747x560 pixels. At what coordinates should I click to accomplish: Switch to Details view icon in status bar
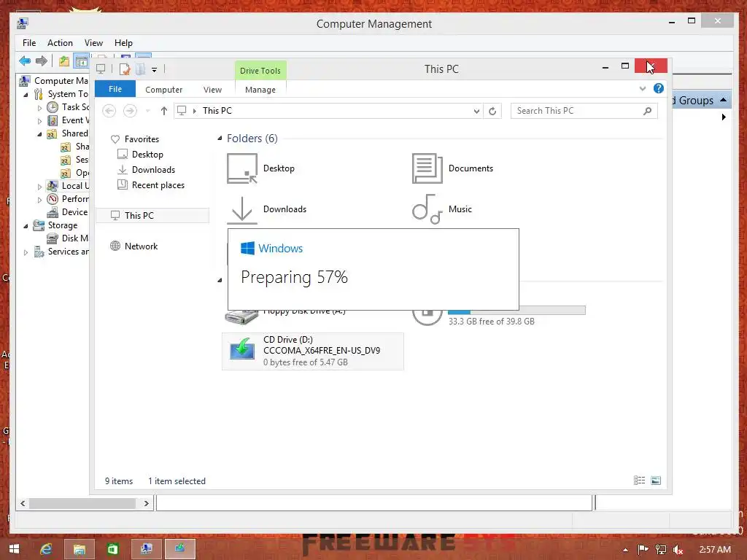(x=639, y=481)
